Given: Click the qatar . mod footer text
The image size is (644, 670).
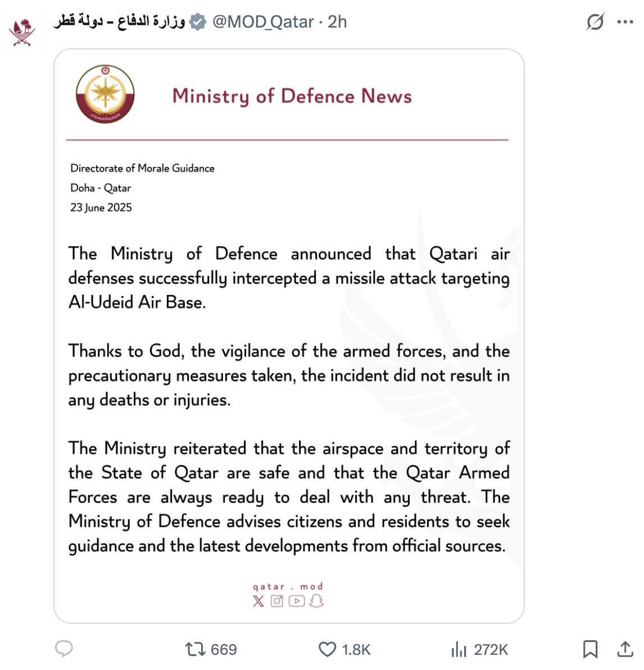Looking at the screenshot, I should (x=288, y=586).
